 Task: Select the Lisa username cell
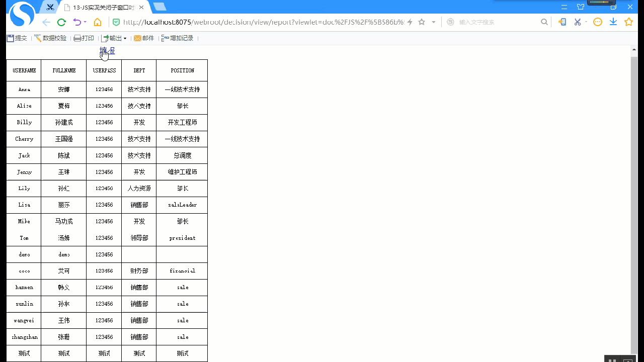click(x=24, y=205)
